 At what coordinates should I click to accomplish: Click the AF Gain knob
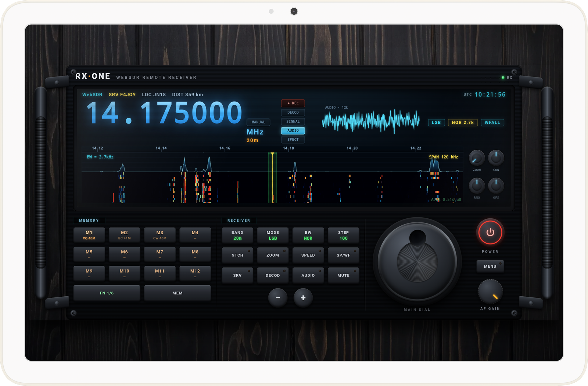click(490, 292)
